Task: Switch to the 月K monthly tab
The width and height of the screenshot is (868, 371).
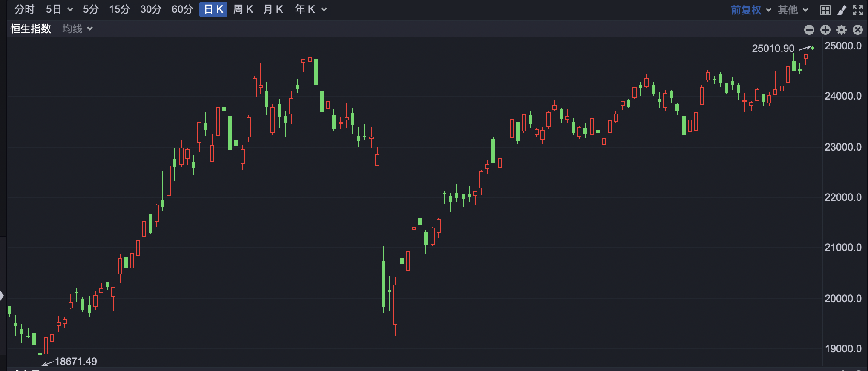Action: pyautogui.click(x=273, y=9)
